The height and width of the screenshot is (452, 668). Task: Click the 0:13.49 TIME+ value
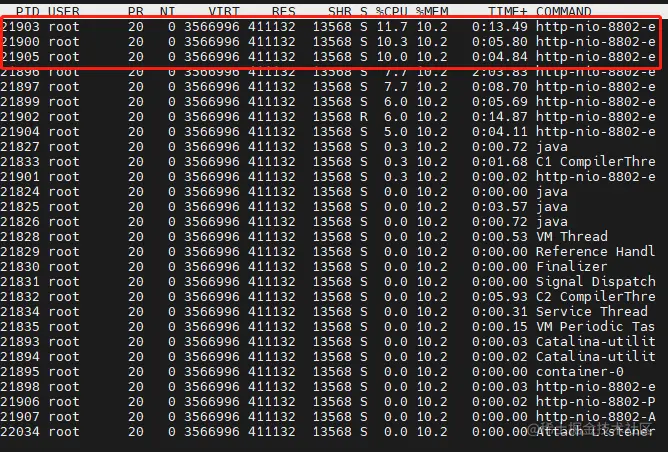click(500, 27)
